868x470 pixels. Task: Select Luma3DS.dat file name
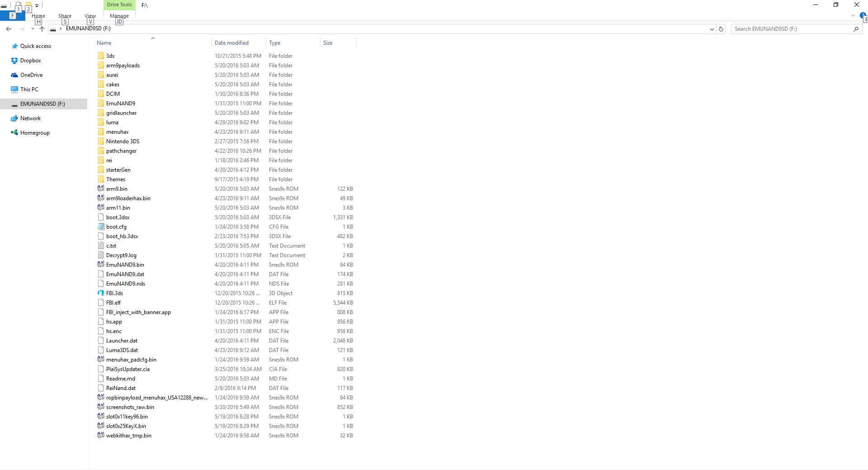click(x=122, y=350)
